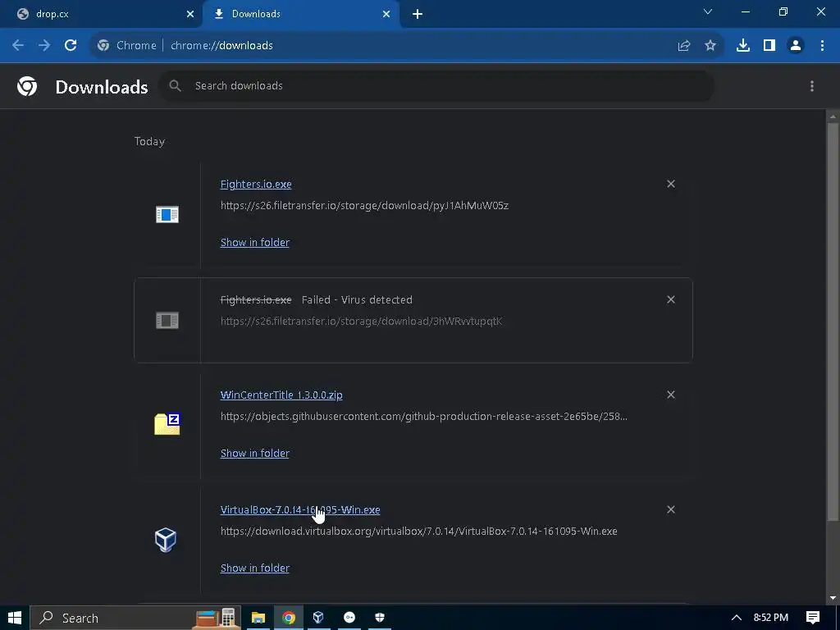Screen dimensions: 840x630
Task: Open the Windows Start menu
Action: [x=15, y=618]
